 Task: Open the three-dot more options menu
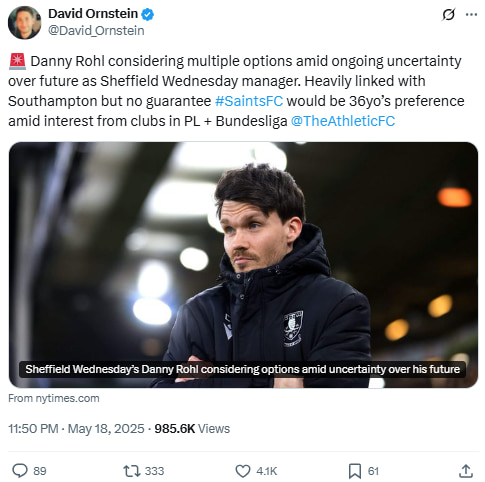[x=471, y=15]
